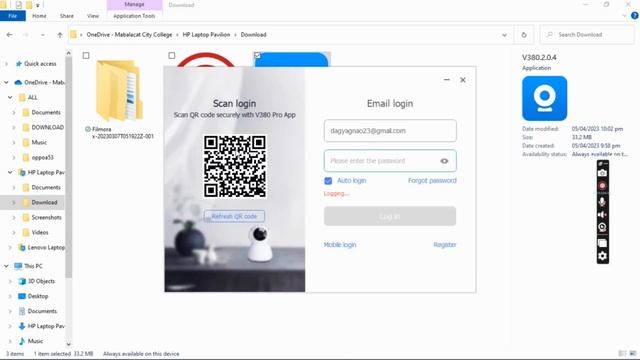Close the V380 login dialog
640x360 pixels.
click(x=463, y=80)
